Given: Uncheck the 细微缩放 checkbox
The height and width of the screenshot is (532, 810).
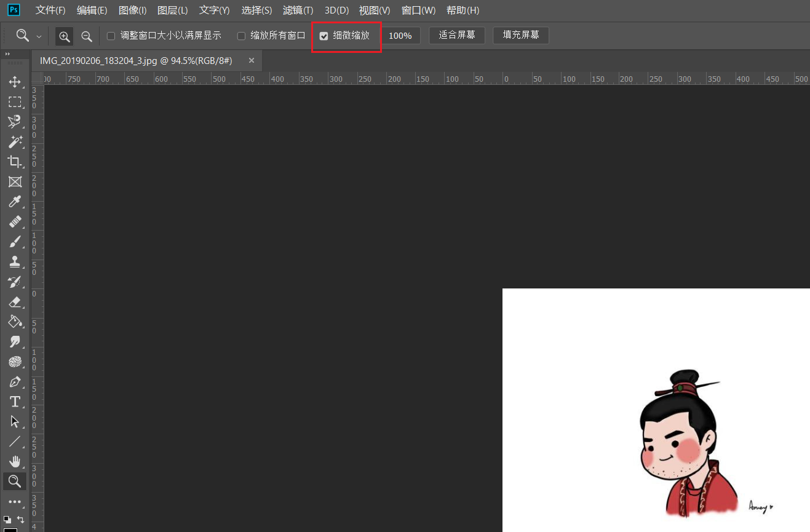Looking at the screenshot, I should pyautogui.click(x=324, y=36).
